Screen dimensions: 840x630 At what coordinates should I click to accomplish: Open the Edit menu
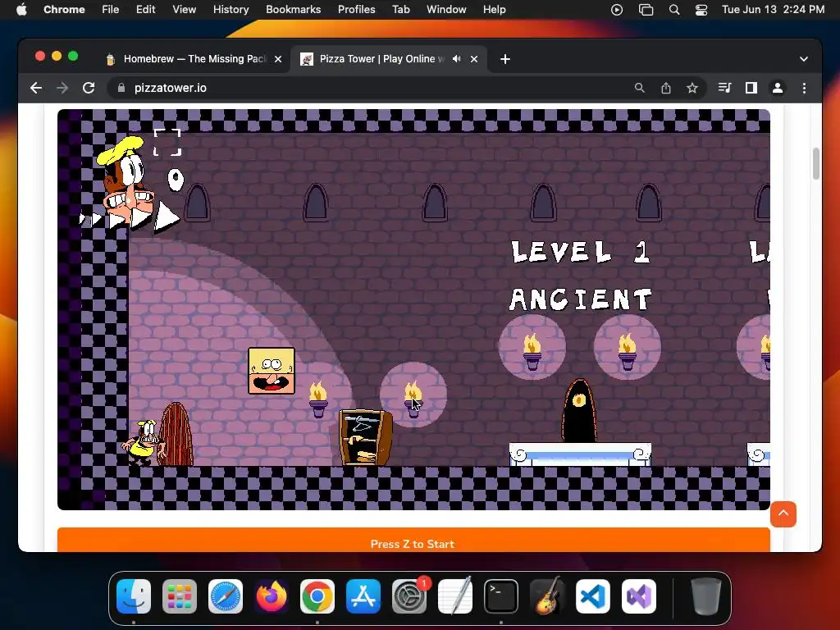click(x=145, y=9)
